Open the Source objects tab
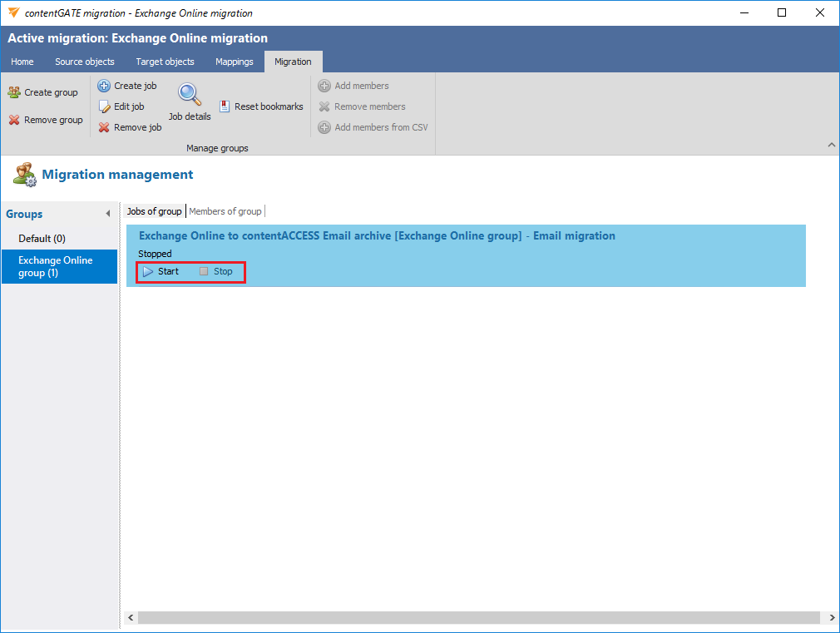 click(x=85, y=62)
